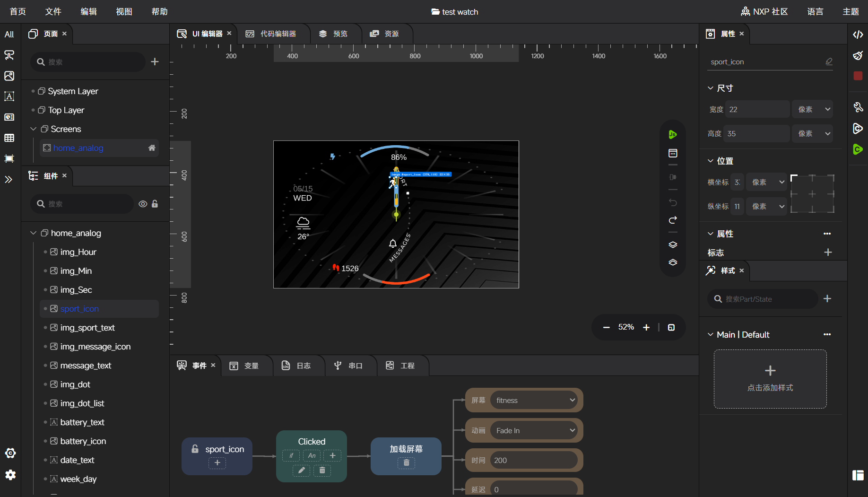The image size is (868, 497).
Task: Open Main Default more options dots
Action: (x=827, y=334)
